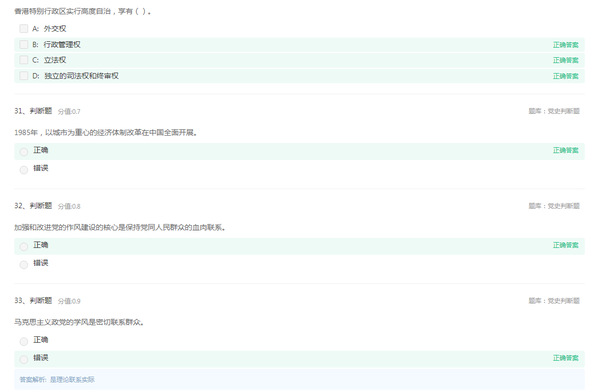Image resolution: width=599 pixels, height=392 pixels.
Task: Click the 答案解析 explanation text
Action: [x=57, y=379]
